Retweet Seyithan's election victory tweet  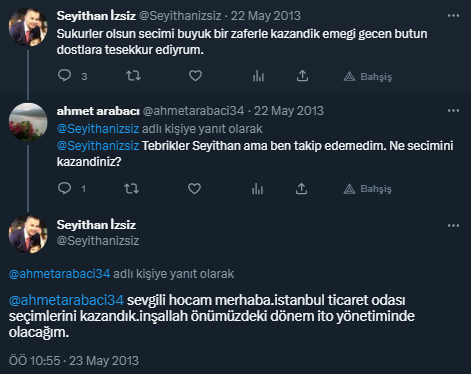(133, 76)
